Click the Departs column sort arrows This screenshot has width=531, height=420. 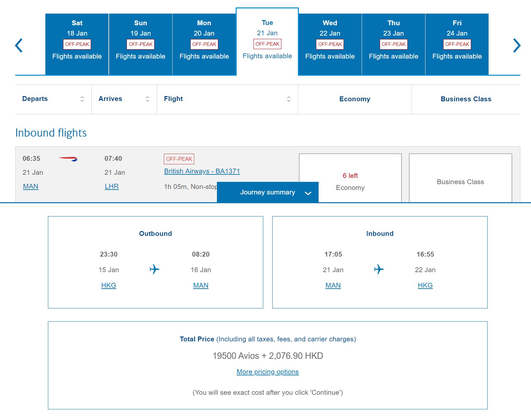tap(82, 99)
